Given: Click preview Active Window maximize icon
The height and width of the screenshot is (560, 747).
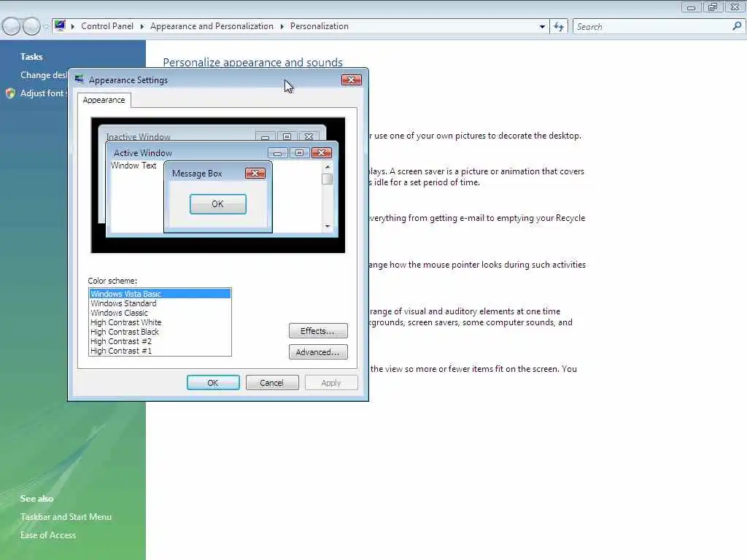Looking at the screenshot, I should [x=300, y=152].
